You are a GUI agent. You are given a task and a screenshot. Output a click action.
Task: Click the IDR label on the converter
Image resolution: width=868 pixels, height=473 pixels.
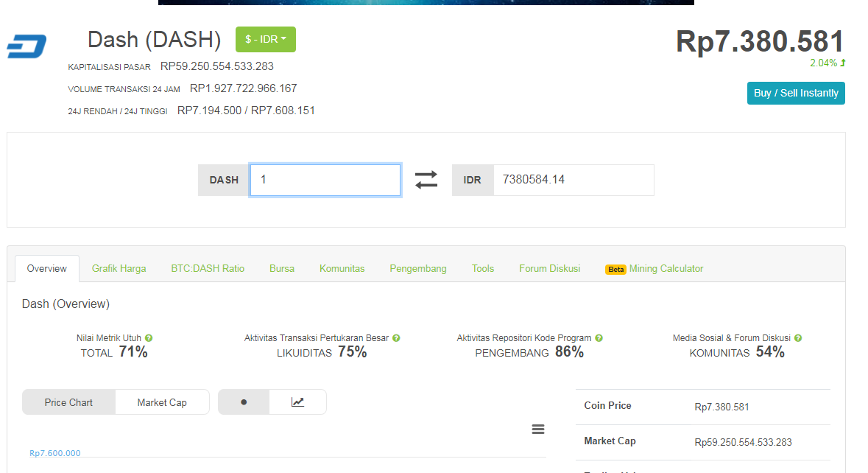pos(472,180)
